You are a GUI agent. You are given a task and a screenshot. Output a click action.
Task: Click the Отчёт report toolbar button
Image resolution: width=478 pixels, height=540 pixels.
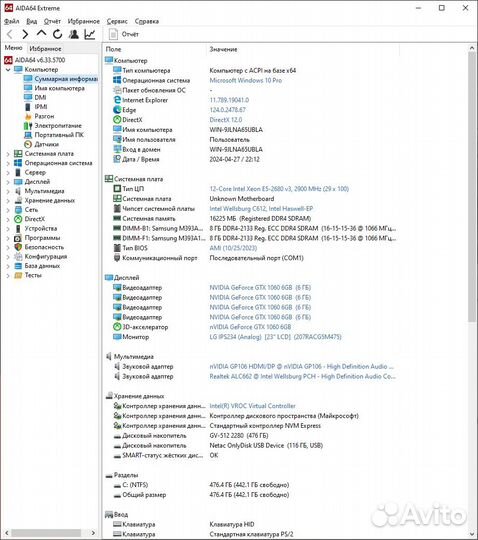point(124,34)
